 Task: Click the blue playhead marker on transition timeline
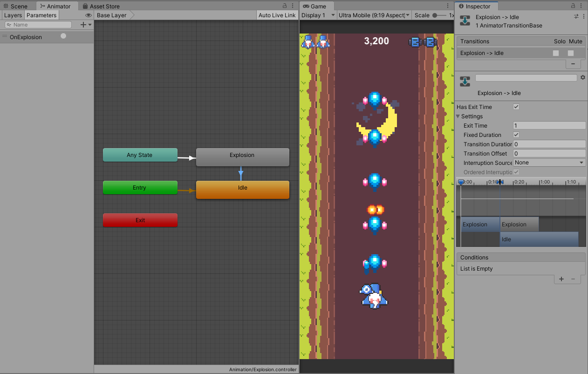[461, 183]
